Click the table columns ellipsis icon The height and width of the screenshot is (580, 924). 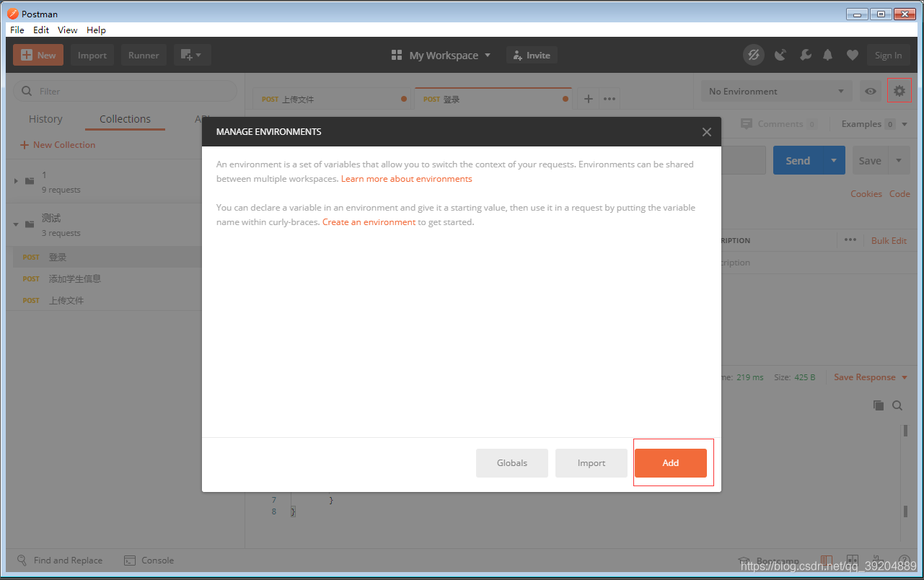pyautogui.click(x=850, y=240)
